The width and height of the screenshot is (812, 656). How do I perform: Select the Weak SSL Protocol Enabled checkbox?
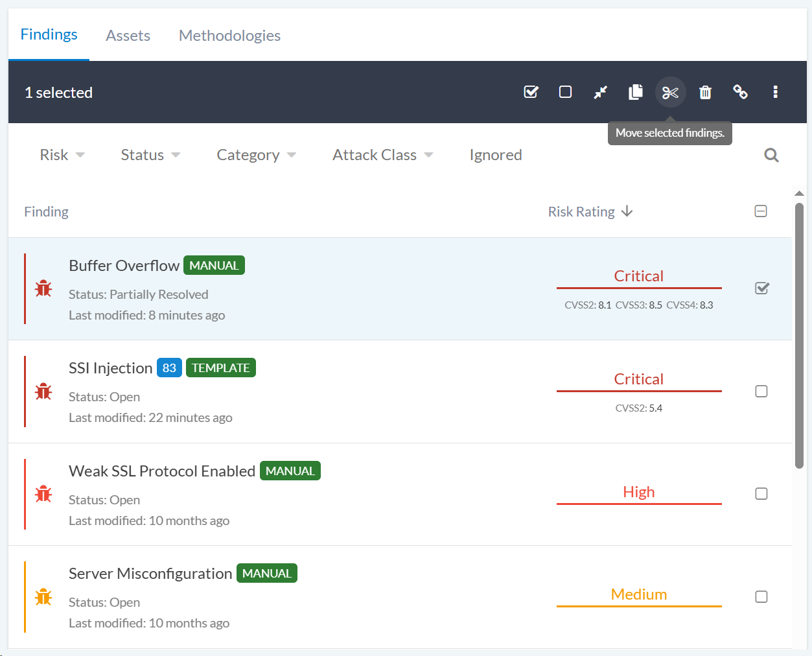[761, 494]
